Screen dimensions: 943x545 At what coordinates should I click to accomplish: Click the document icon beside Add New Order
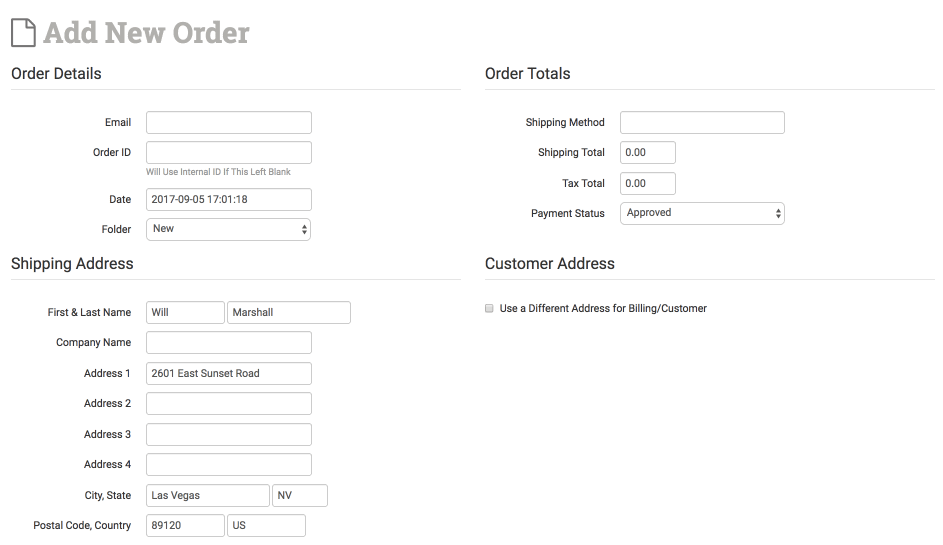coord(24,32)
